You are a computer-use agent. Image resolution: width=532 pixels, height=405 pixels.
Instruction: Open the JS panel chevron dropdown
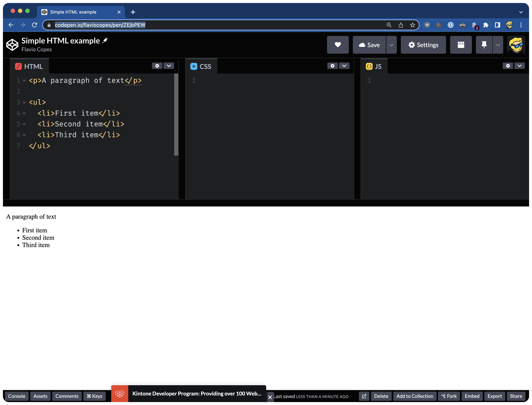tap(520, 66)
